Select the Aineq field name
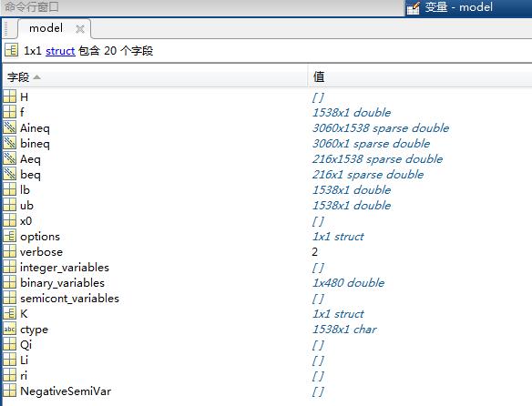The width and height of the screenshot is (532, 406). point(35,127)
